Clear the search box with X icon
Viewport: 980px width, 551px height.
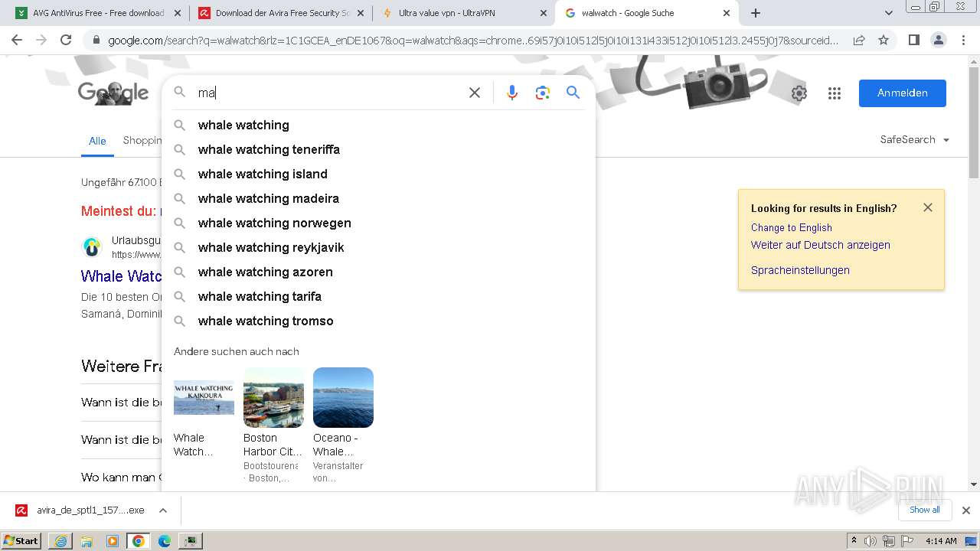475,93
